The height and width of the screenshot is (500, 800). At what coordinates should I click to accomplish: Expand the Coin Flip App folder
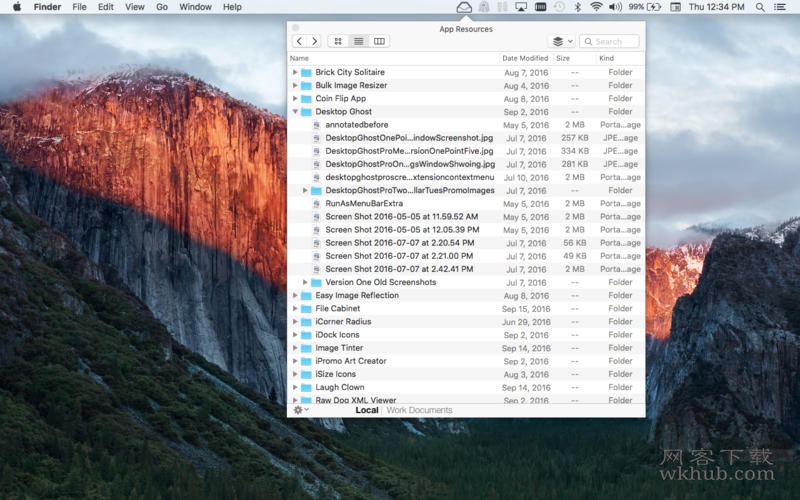point(295,98)
